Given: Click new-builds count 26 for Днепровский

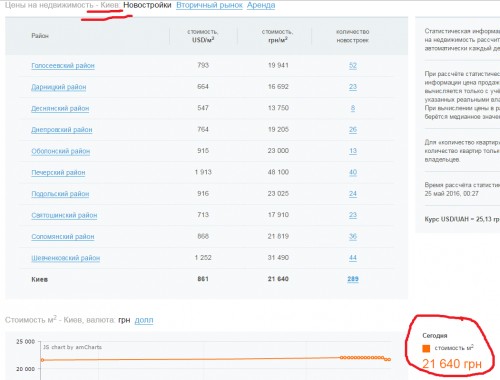Looking at the screenshot, I should pyautogui.click(x=353, y=129).
